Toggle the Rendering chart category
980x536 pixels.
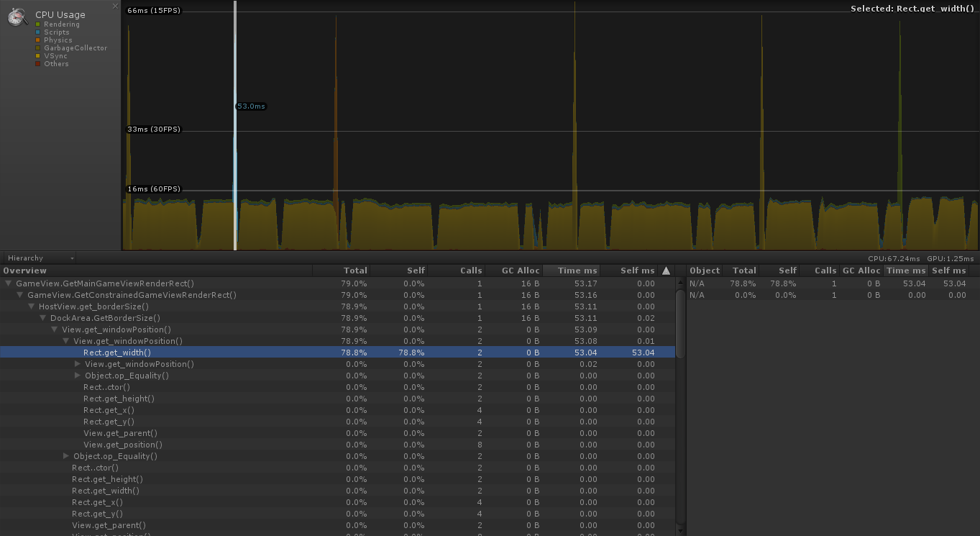37,24
